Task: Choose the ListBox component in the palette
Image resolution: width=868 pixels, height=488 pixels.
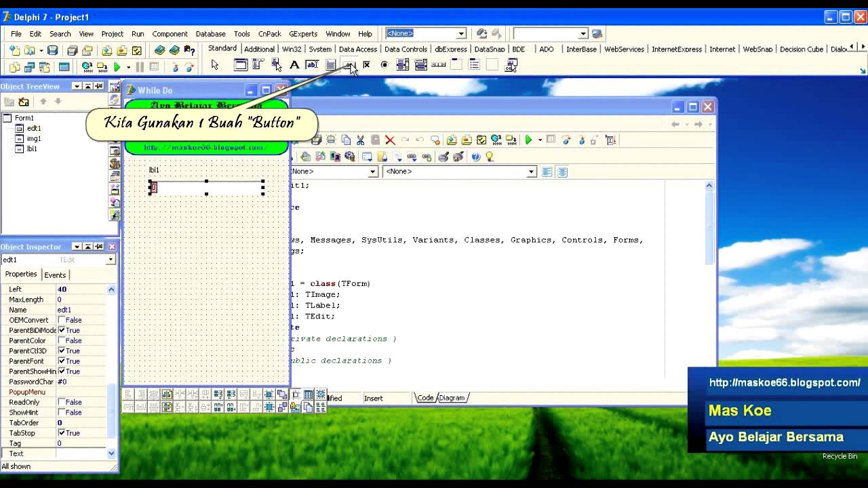Action: click(x=402, y=65)
